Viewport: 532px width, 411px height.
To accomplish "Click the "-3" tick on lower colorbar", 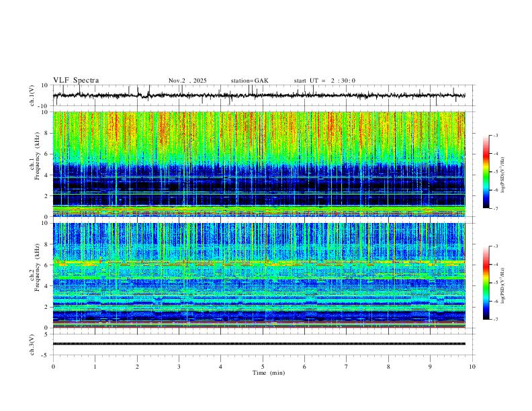I will coord(495,246).
